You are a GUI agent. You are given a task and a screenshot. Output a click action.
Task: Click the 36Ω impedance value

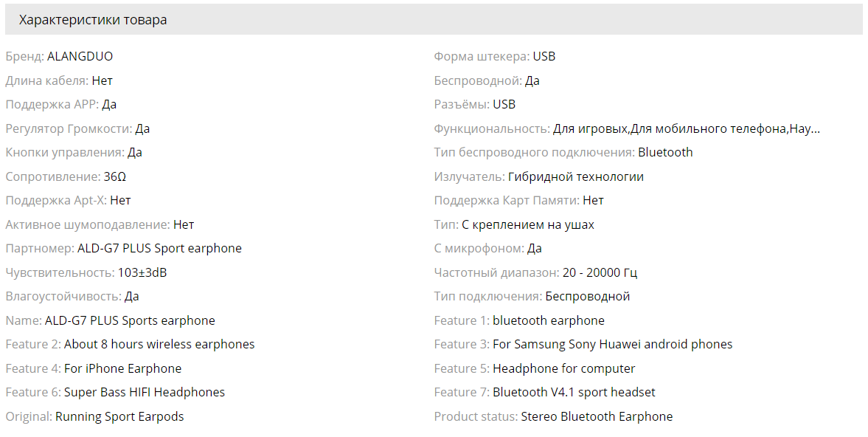(x=114, y=176)
